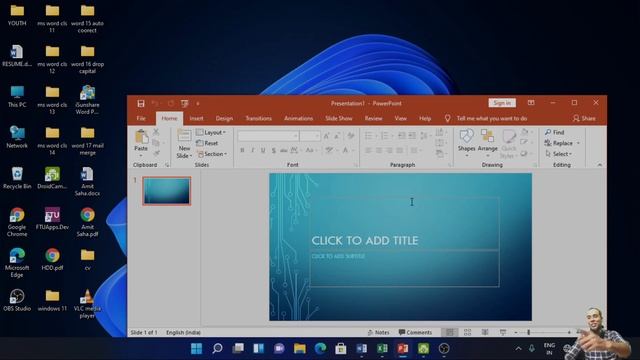This screenshot has height=360, width=640.
Task: Switch to the Transitions tab
Action: [x=258, y=118]
